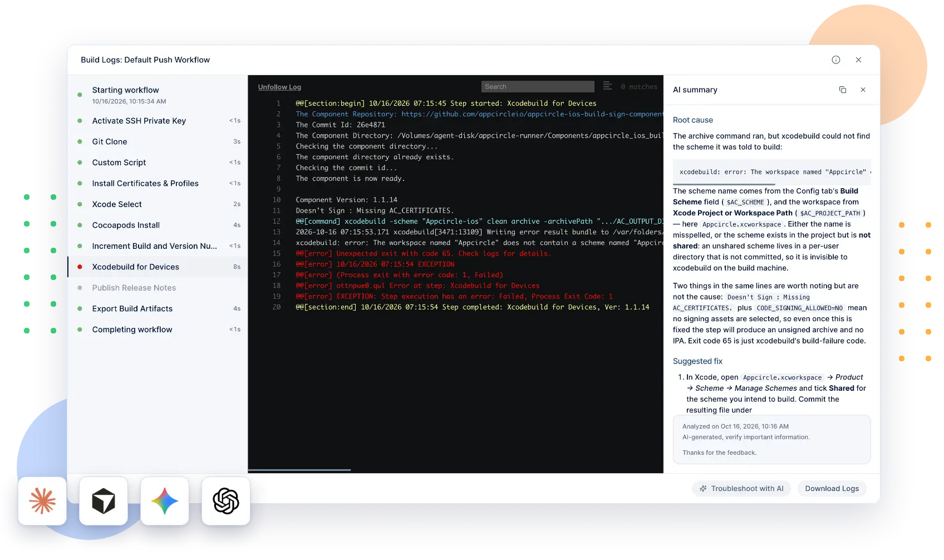The height and width of the screenshot is (560, 944).
Task: Click 'Thanks for the feedback.' text
Action: [719, 453]
